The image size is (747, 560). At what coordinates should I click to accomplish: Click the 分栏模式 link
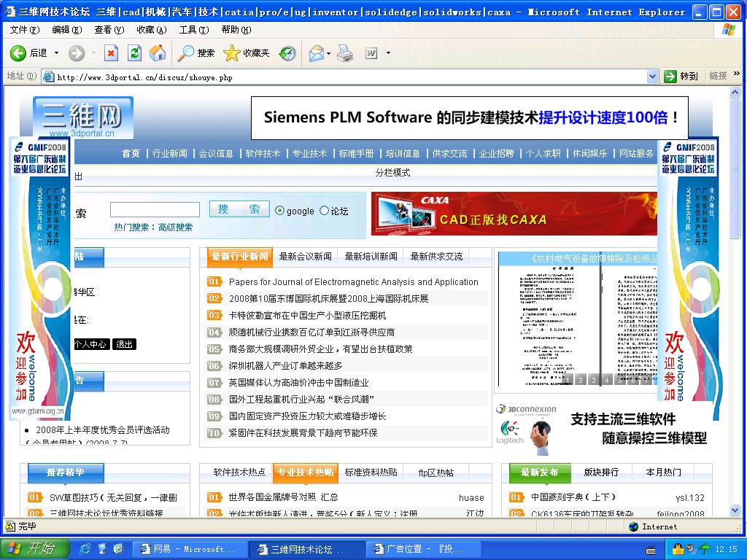392,172
